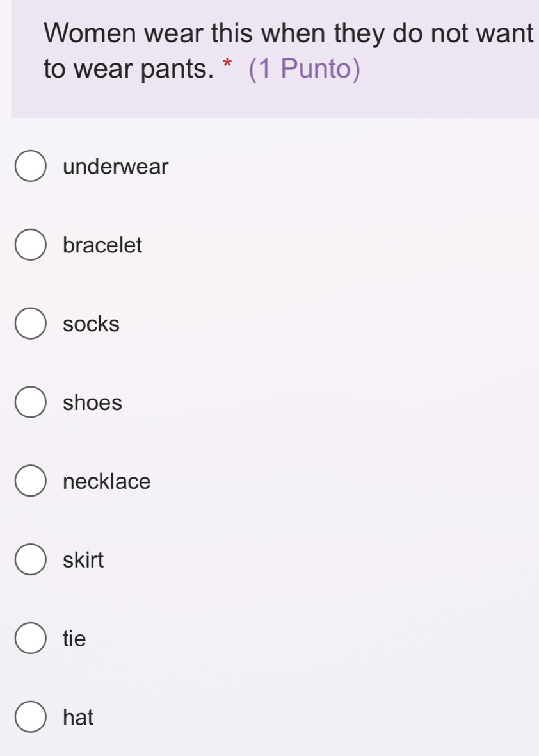
Task: Click the word "underwear" option label
Action: tap(116, 167)
